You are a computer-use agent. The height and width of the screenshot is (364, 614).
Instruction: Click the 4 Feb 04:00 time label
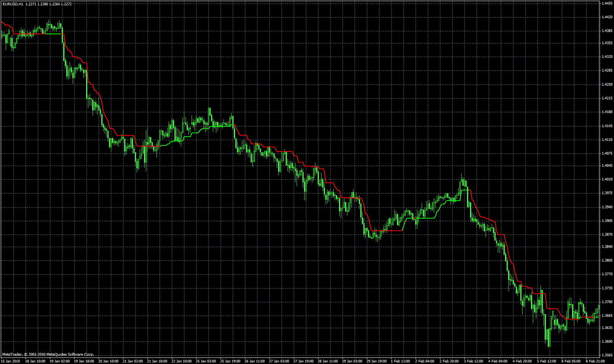(x=498, y=361)
